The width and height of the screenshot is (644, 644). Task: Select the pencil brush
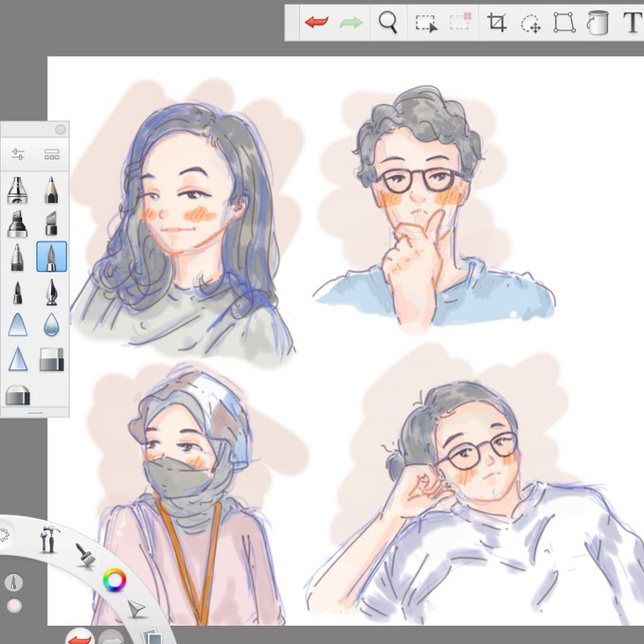(51, 189)
